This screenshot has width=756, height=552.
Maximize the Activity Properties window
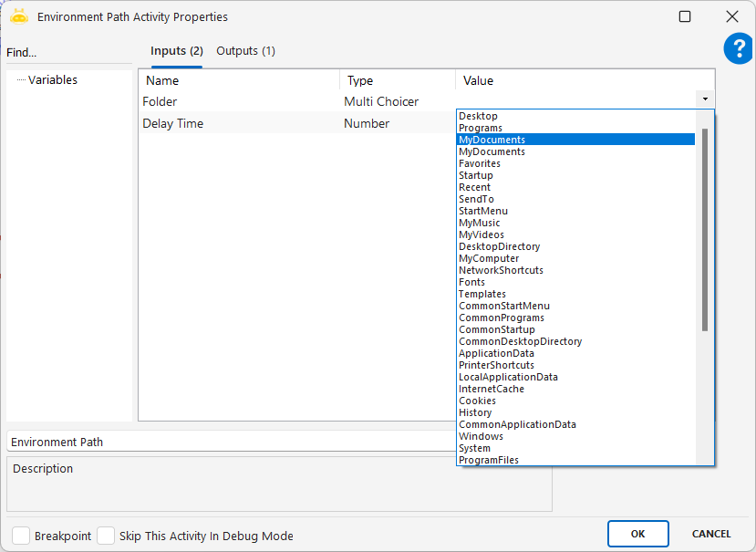coord(685,16)
